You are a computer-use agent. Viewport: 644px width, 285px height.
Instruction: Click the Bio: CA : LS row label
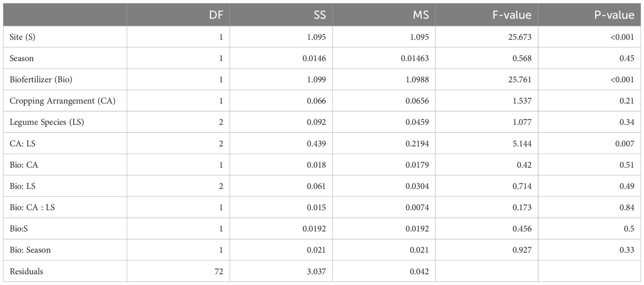pos(32,207)
